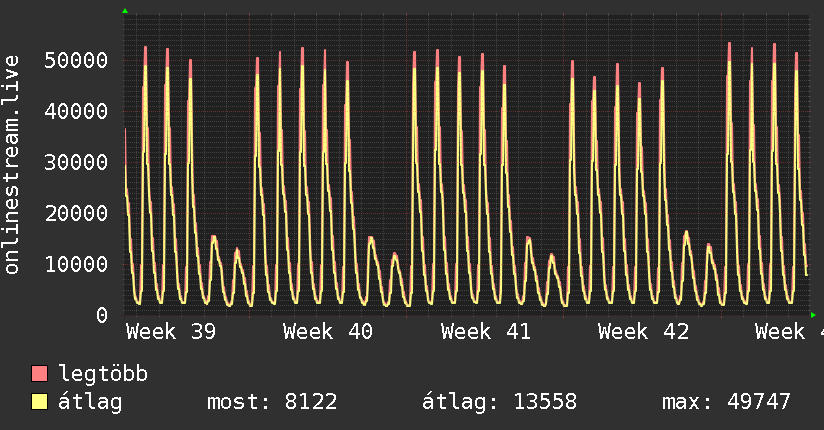Click the pink legtöbb legend swatch
This screenshot has height=430, width=824.
coord(39,373)
